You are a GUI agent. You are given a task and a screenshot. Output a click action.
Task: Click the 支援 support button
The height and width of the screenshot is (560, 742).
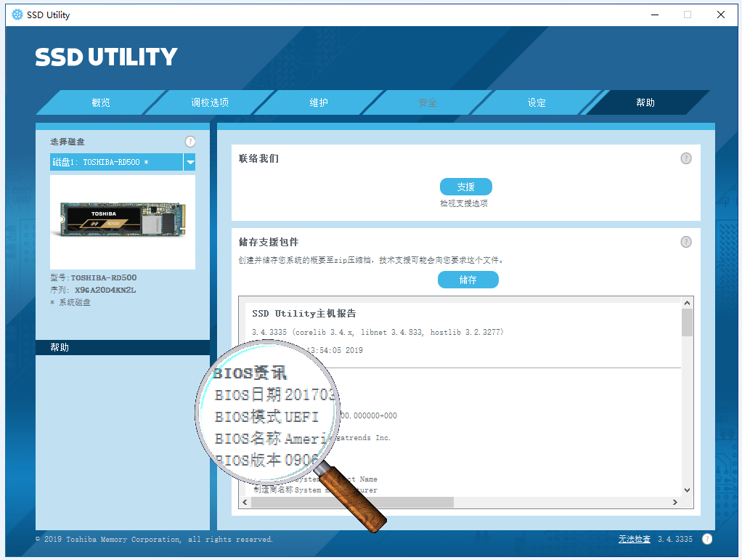465,187
